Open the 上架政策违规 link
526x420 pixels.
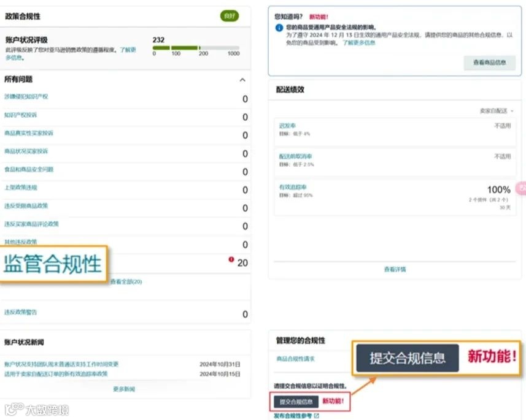20,188
